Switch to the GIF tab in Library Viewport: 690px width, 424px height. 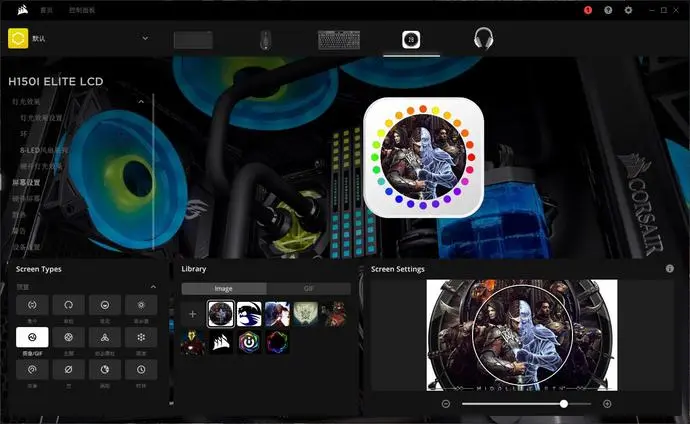pyautogui.click(x=308, y=289)
